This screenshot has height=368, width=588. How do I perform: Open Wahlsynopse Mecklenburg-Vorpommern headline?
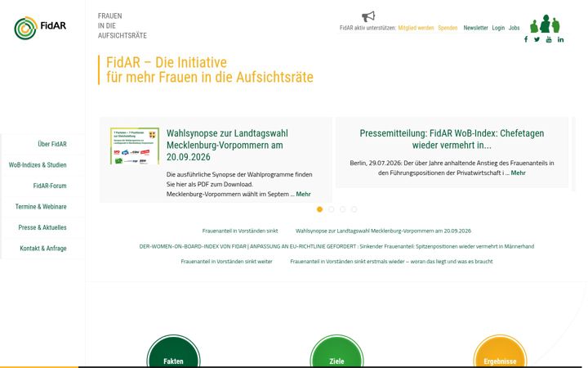(x=227, y=145)
